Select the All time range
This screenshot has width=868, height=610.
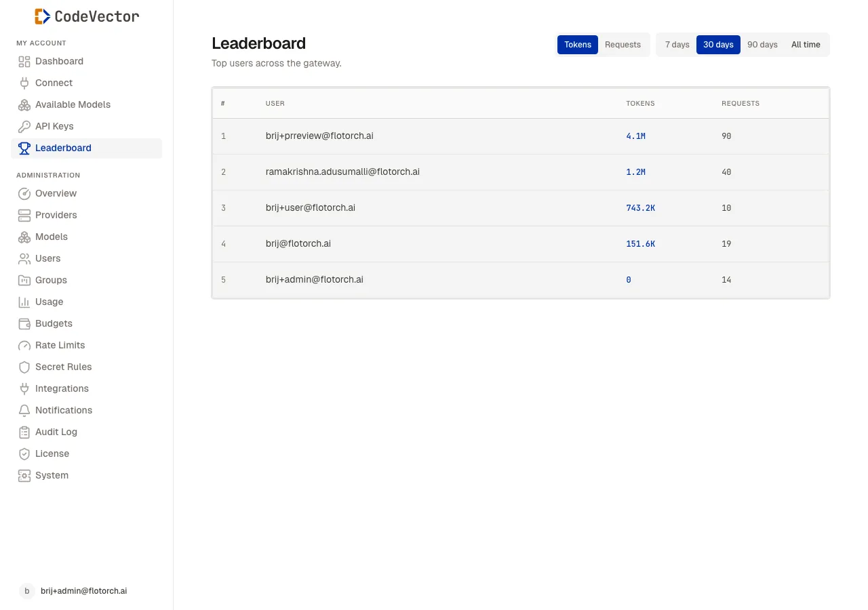pos(806,45)
